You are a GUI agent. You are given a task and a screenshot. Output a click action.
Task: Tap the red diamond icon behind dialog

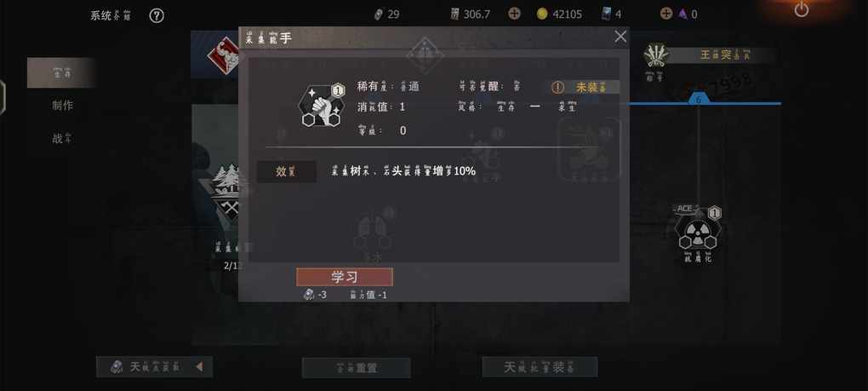[x=223, y=56]
